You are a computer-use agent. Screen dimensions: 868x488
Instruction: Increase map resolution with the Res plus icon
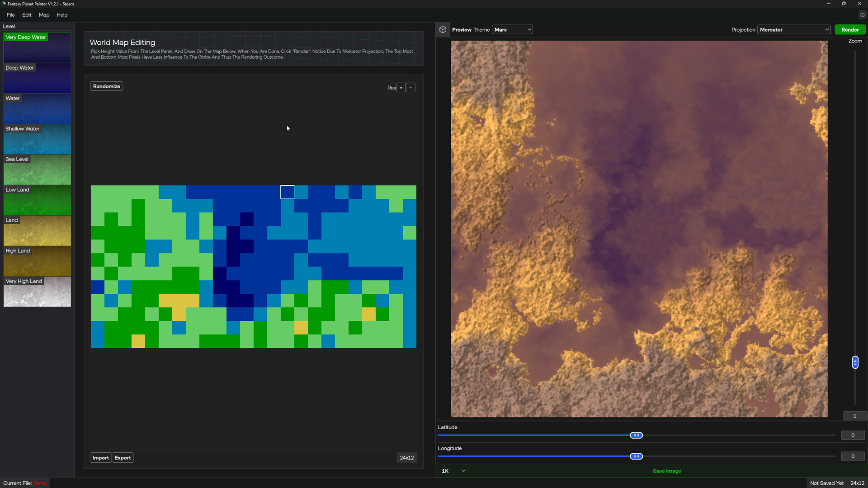click(401, 87)
